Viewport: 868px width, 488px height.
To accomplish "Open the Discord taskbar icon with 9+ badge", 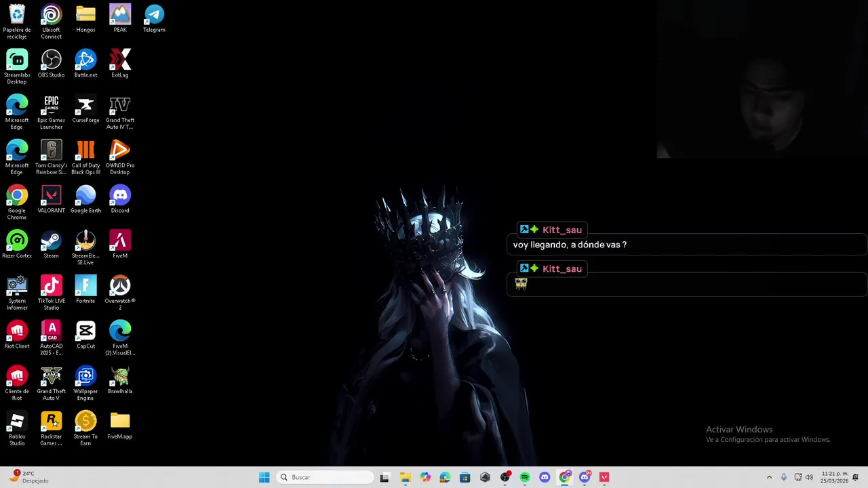I will [585, 477].
